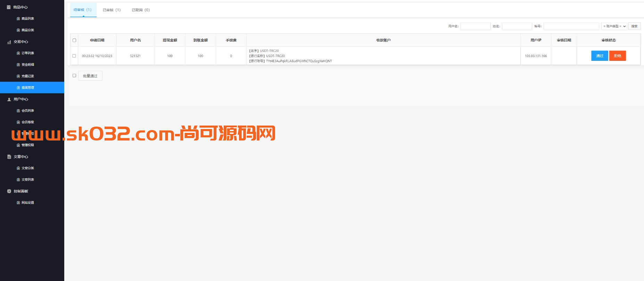Focus the 姓名 search field
The image size is (644, 281).
(x=517, y=26)
